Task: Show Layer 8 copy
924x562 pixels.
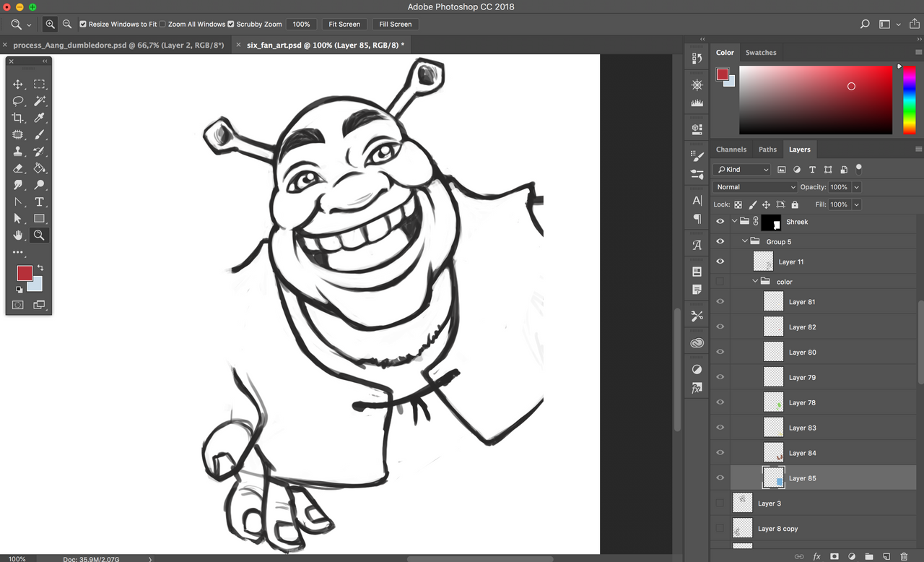Action: coord(720,528)
